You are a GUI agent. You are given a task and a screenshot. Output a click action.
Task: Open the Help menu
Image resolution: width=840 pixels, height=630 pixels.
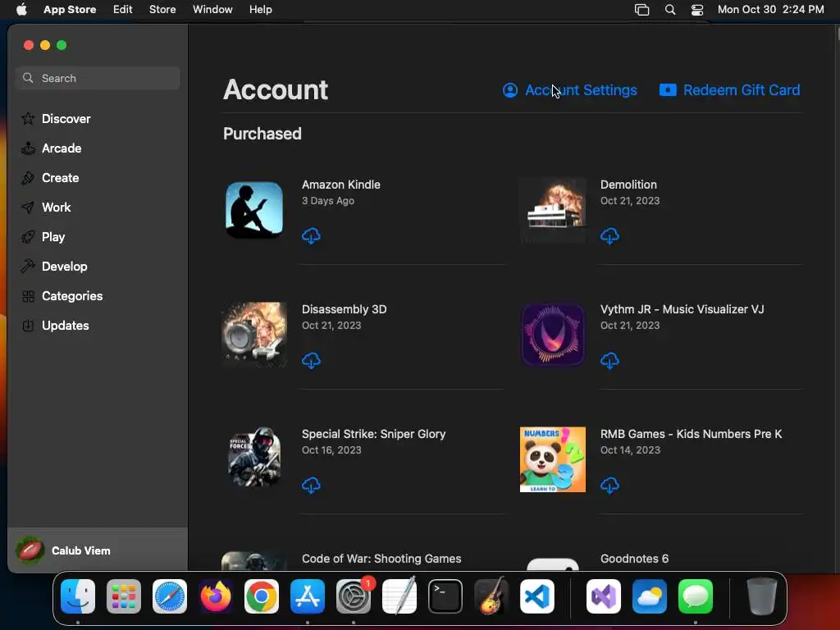coord(260,10)
